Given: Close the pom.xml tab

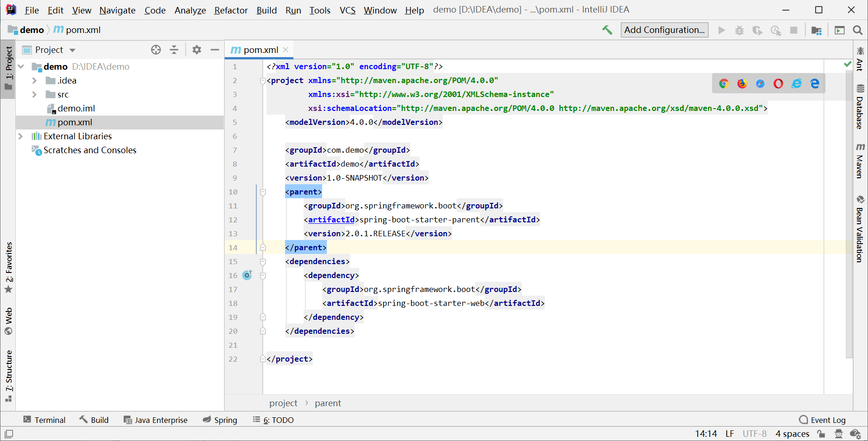Looking at the screenshot, I should point(286,50).
